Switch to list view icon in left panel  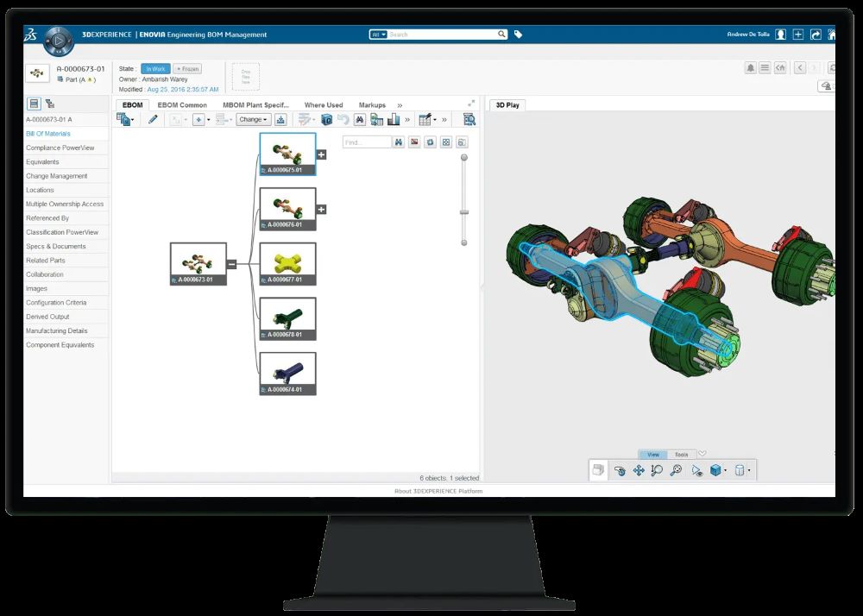coord(35,104)
